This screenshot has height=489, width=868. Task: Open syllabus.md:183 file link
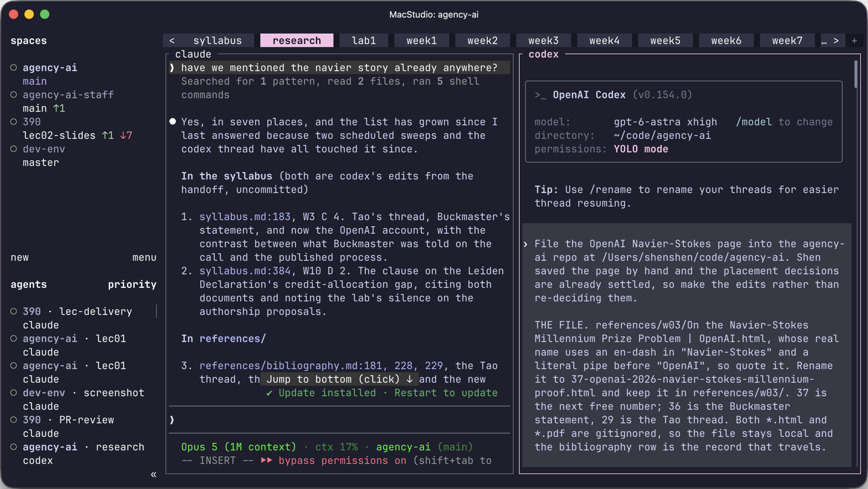click(x=245, y=217)
